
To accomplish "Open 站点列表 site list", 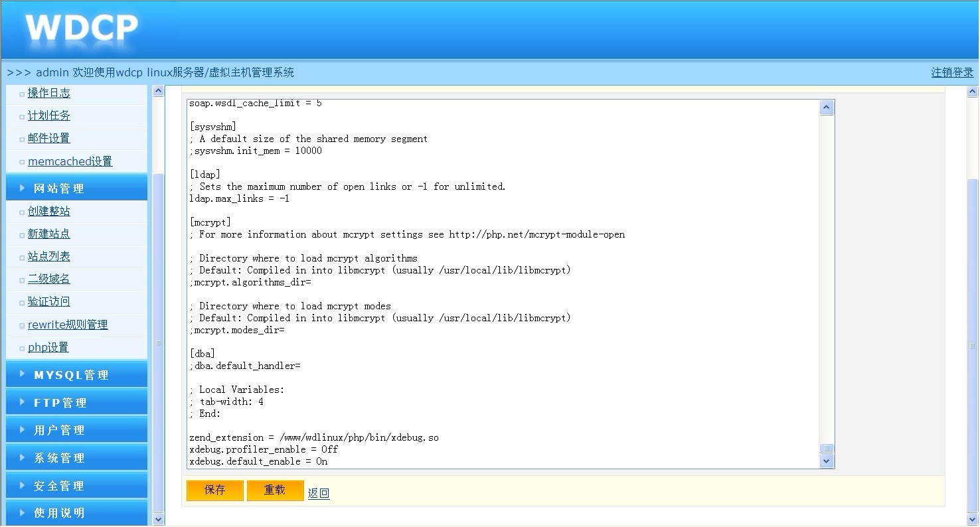I will pyautogui.click(x=48, y=256).
